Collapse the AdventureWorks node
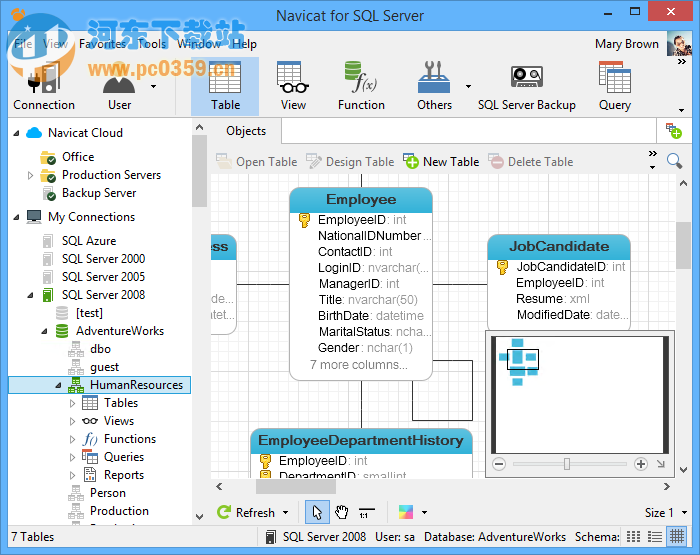 click(x=44, y=331)
